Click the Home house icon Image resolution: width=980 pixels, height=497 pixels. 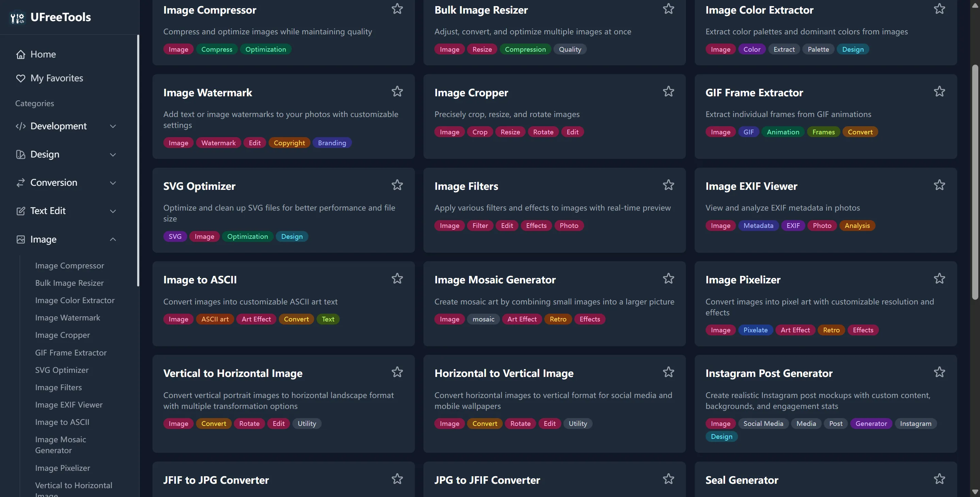tap(20, 54)
